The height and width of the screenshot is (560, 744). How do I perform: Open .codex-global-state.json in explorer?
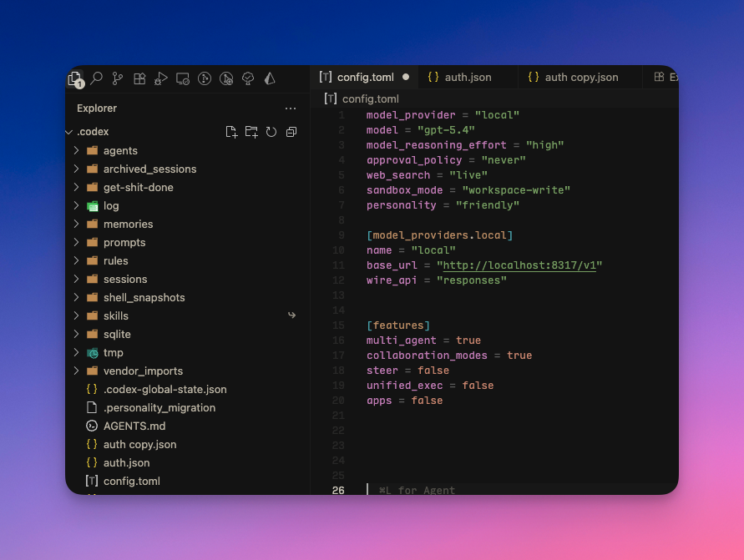tap(164, 389)
